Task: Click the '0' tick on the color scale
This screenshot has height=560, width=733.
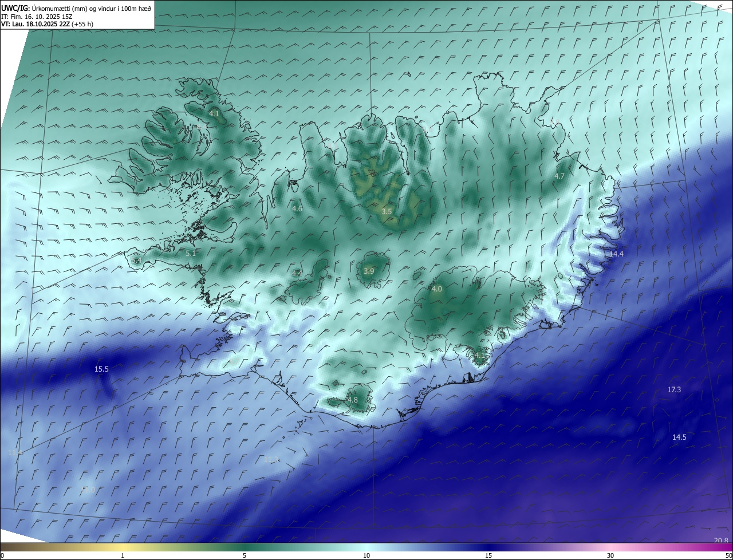Action: coord(2,555)
